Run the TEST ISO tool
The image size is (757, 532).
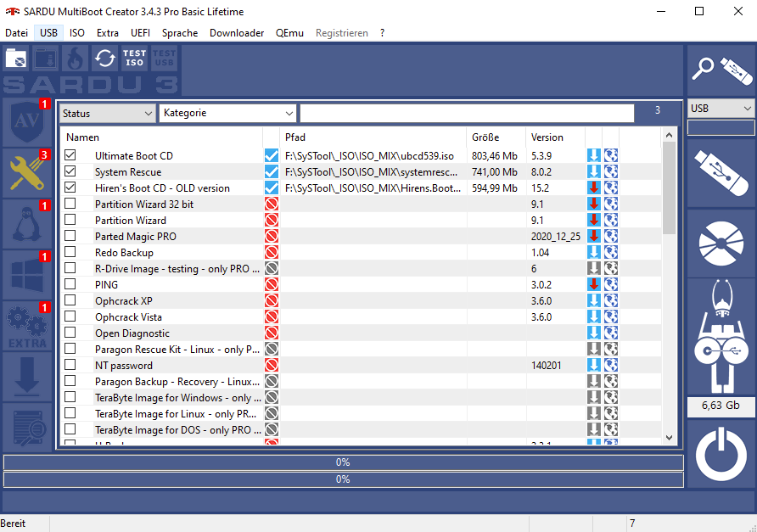(134, 59)
